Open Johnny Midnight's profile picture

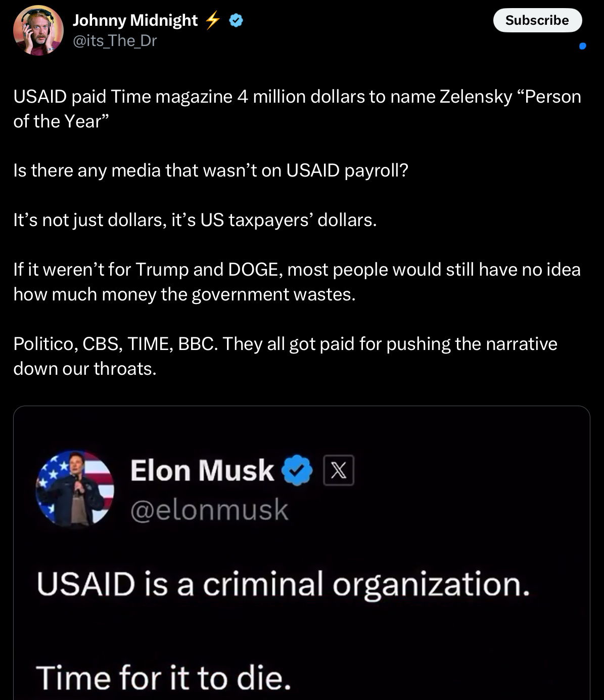[38, 30]
